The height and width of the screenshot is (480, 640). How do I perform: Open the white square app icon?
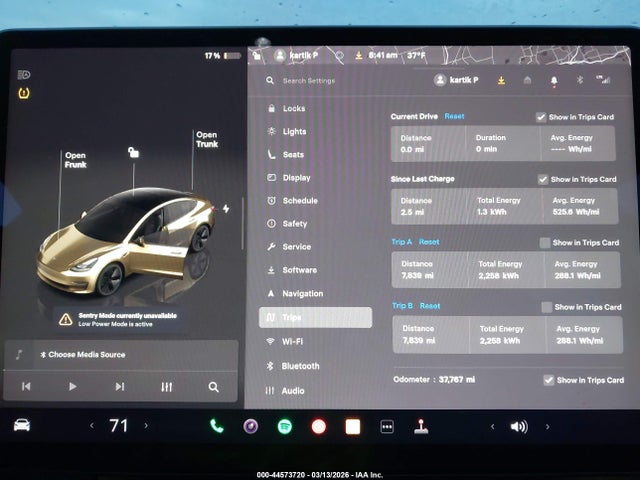(353, 427)
